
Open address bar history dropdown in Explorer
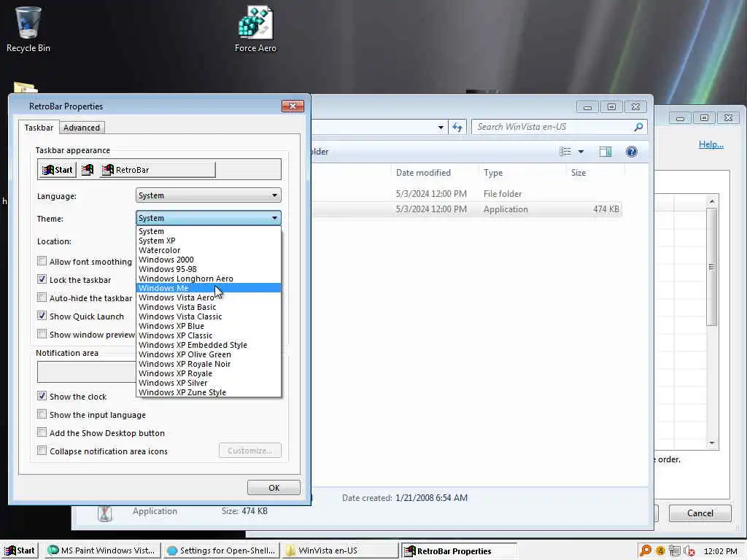click(x=441, y=127)
